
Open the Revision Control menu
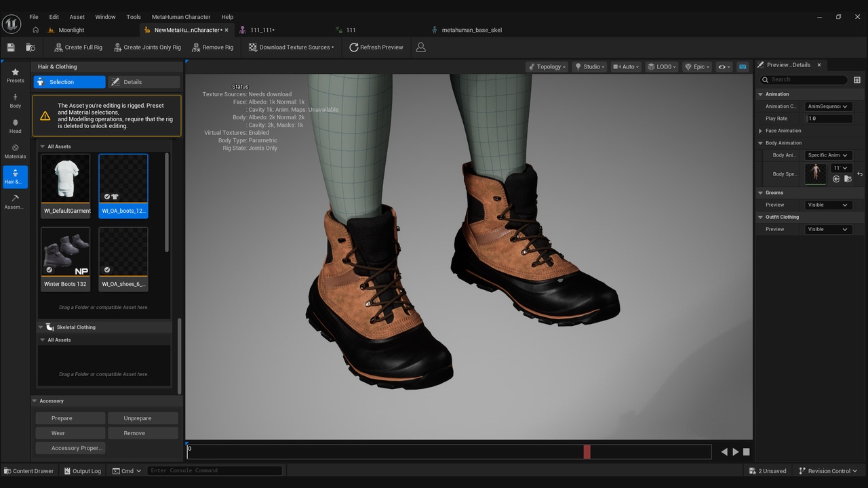point(828,471)
